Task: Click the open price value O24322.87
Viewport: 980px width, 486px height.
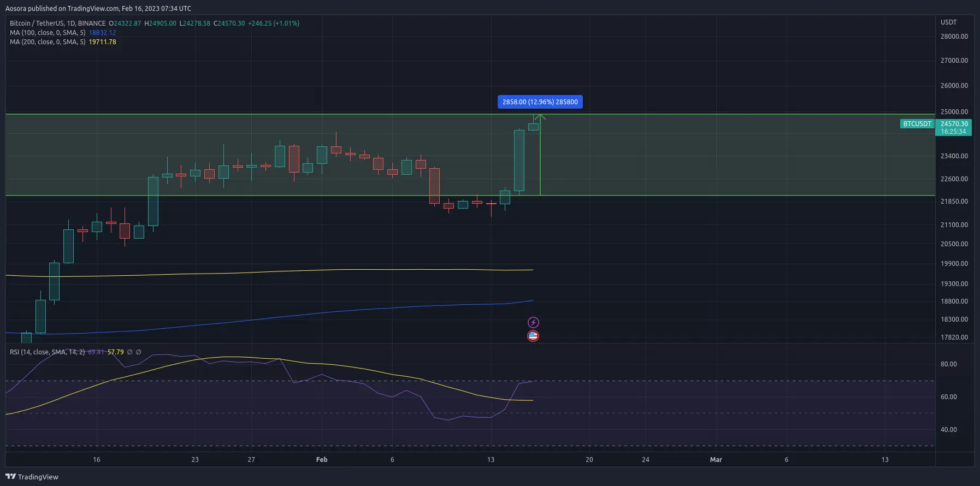Action: click(x=125, y=23)
